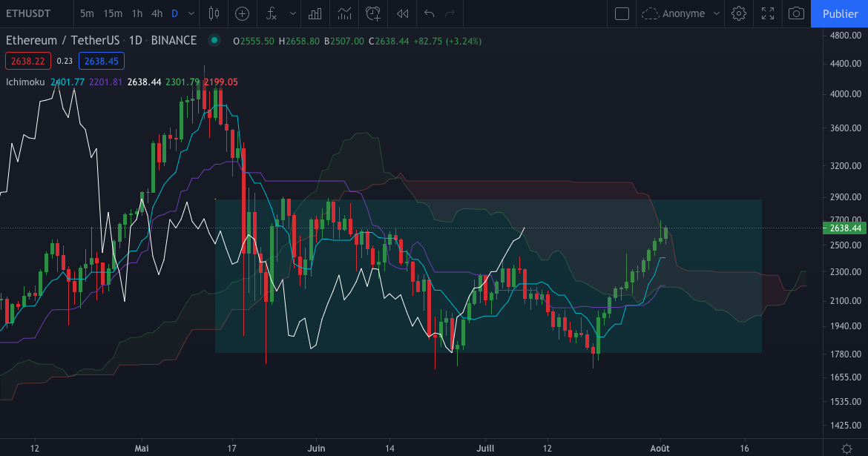868x456 pixels.
Task: Start bar replay mode
Action: 402,13
